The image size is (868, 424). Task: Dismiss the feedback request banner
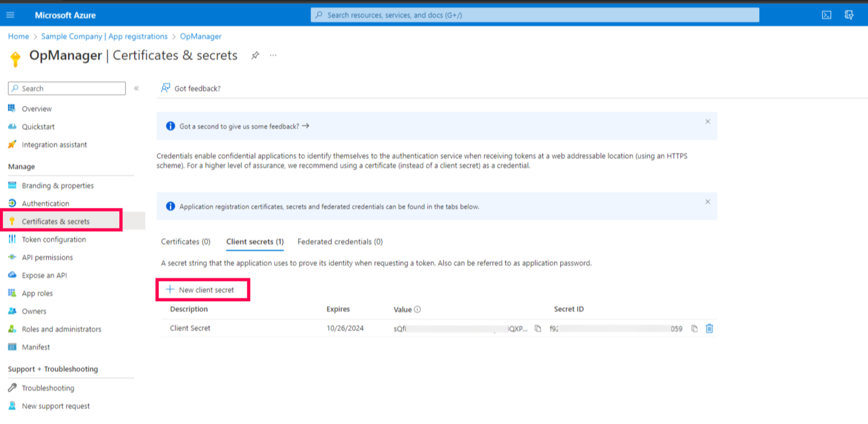coord(708,121)
